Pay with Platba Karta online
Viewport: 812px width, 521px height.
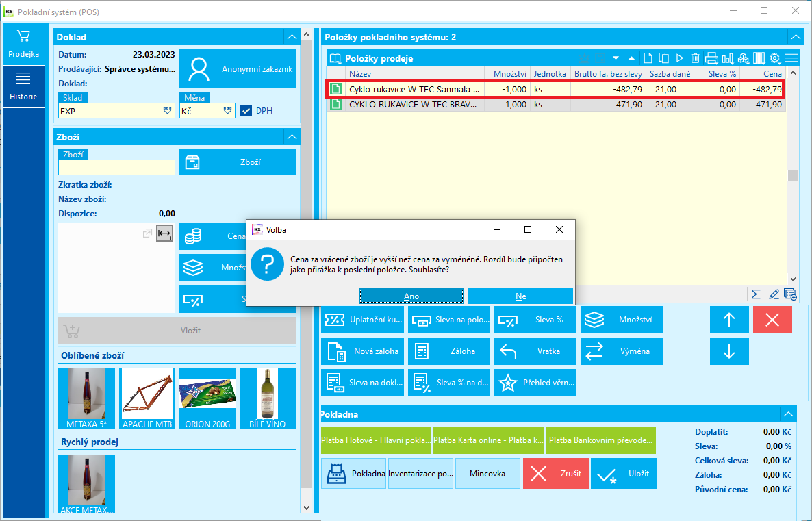click(x=489, y=440)
